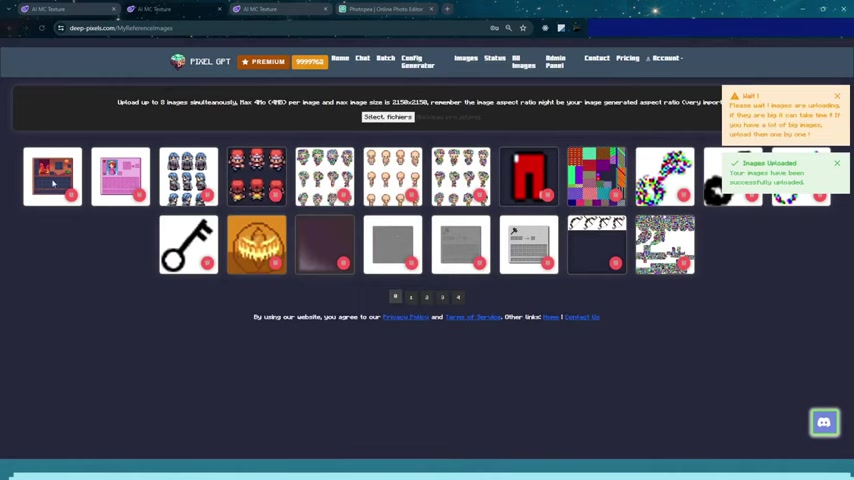Open the All Images menu item

[x=523, y=62]
